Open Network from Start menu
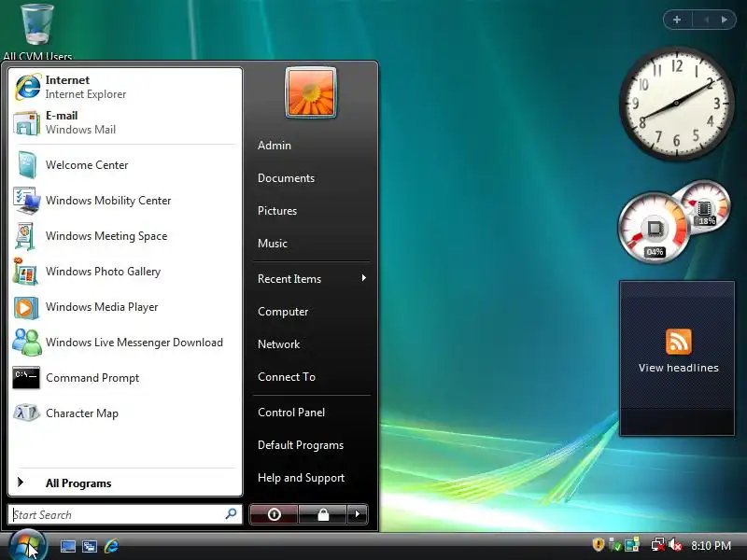This screenshot has width=747, height=560. [278, 343]
